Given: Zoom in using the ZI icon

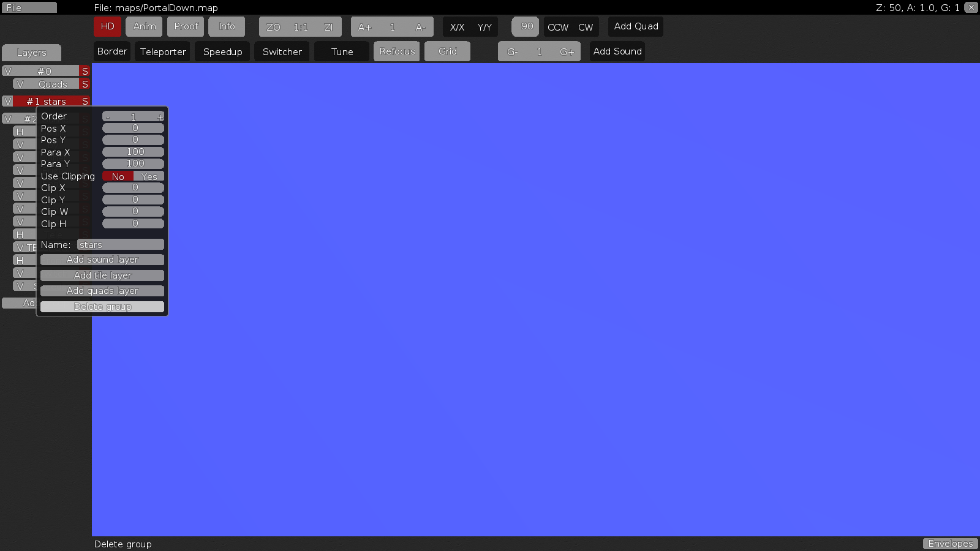Looking at the screenshot, I should tap(328, 26).
